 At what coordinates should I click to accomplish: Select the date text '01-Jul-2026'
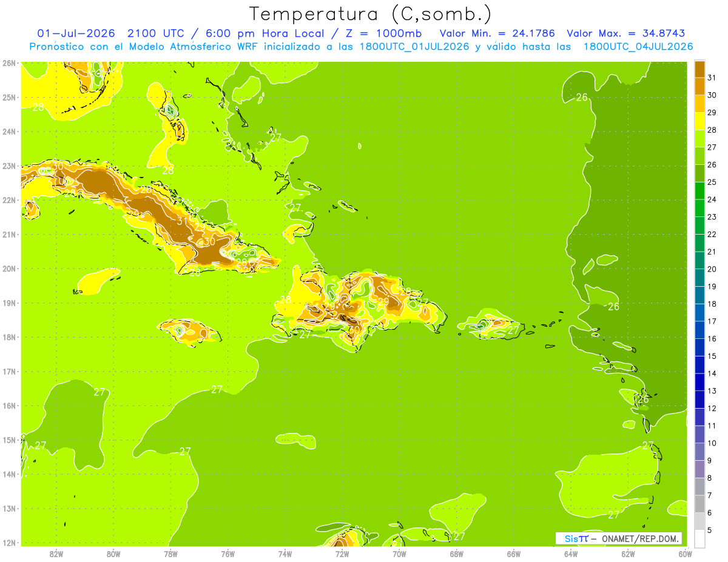pos(76,33)
